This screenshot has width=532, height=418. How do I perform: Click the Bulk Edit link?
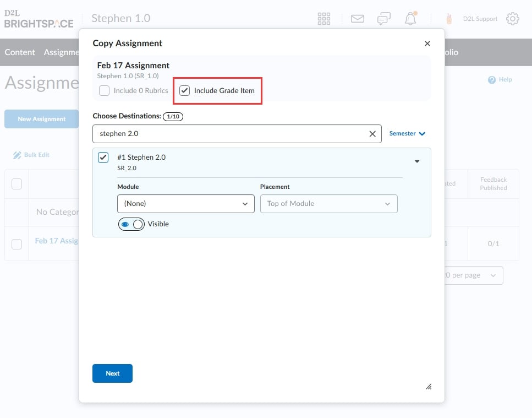pos(37,155)
